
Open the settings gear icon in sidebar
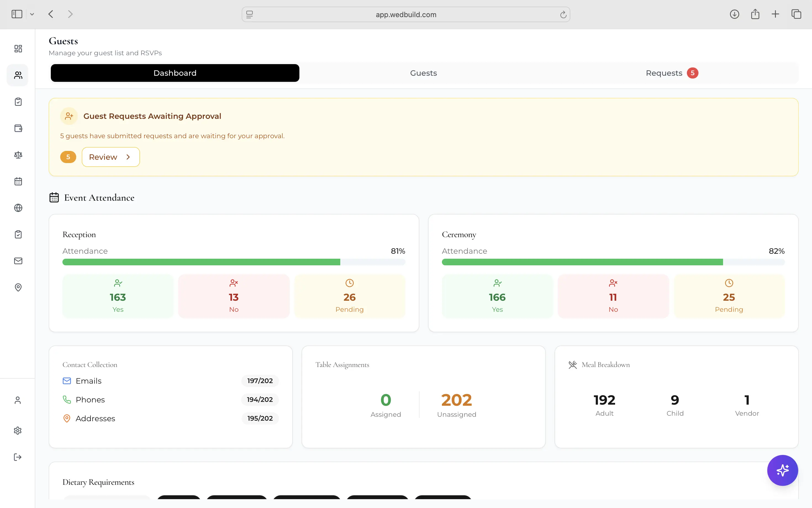18,431
